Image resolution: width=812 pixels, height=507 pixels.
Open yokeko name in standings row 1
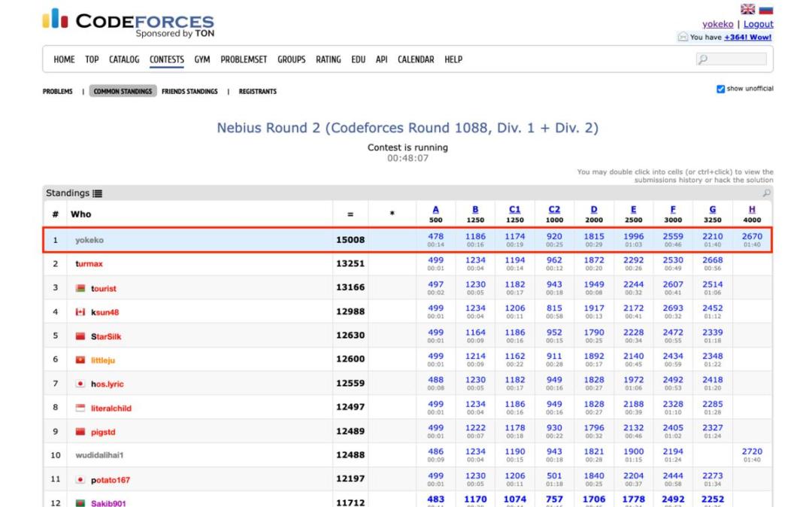tap(89, 240)
